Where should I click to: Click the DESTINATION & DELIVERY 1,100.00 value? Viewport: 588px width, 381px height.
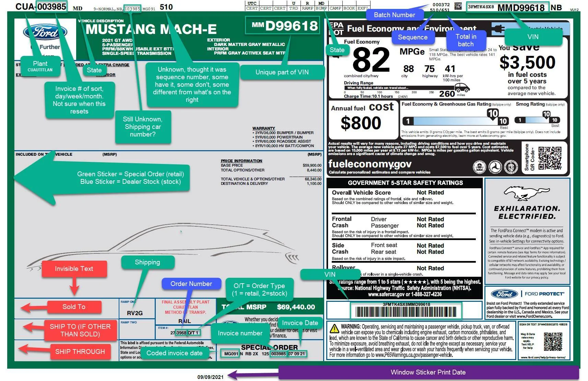(314, 183)
